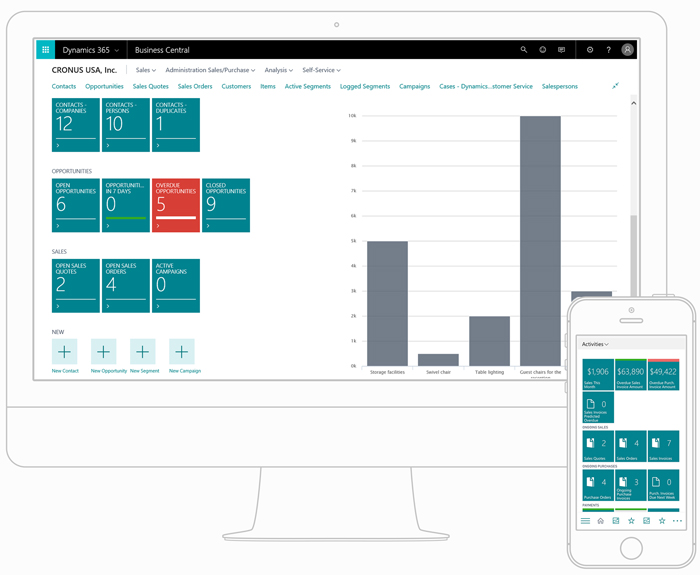Expand the Self-Service dropdown
The height and width of the screenshot is (575, 700).
coord(321,70)
